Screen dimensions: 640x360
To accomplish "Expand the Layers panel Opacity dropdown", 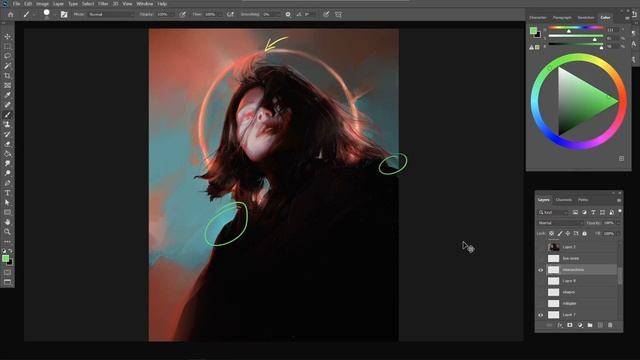I will tap(618, 223).
